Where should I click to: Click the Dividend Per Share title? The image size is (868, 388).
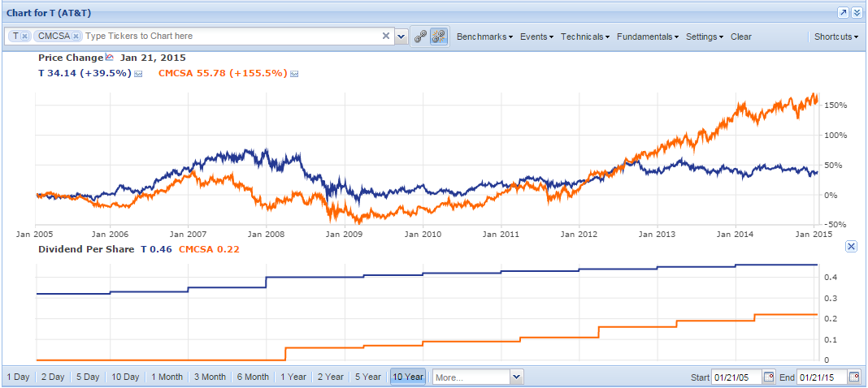coord(86,249)
